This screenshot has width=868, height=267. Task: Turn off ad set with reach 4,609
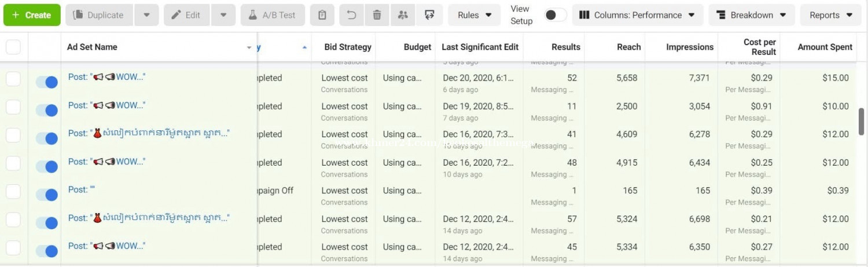[46, 138]
